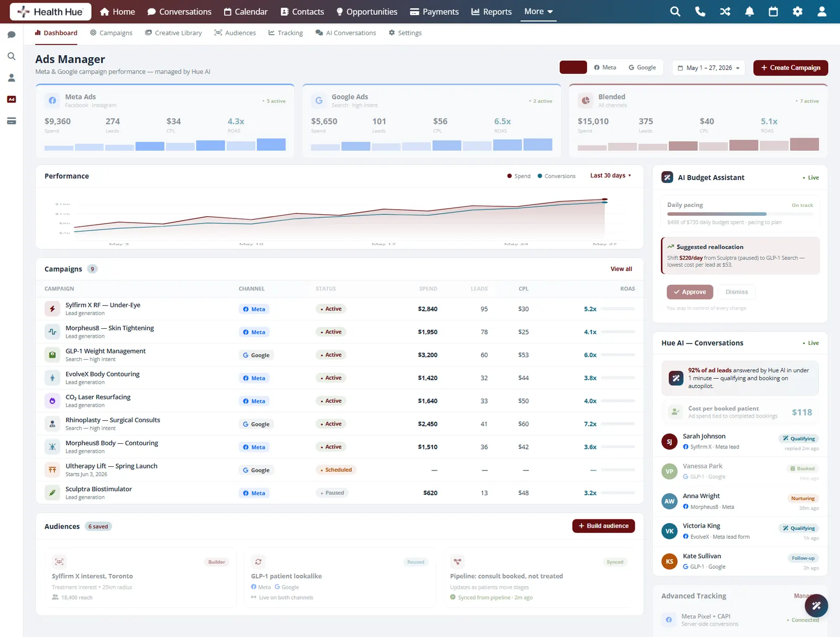The width and height of the screenshot is (840, 637).
Task: Click the GLP-1 Weight Management campaign icon
Action: [x=52, y=355]
